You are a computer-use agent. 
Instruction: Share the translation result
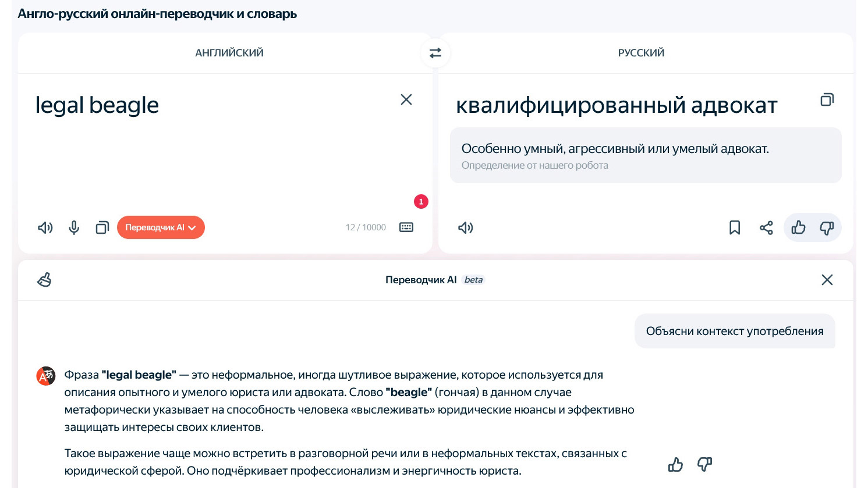(x=766, y=227)
